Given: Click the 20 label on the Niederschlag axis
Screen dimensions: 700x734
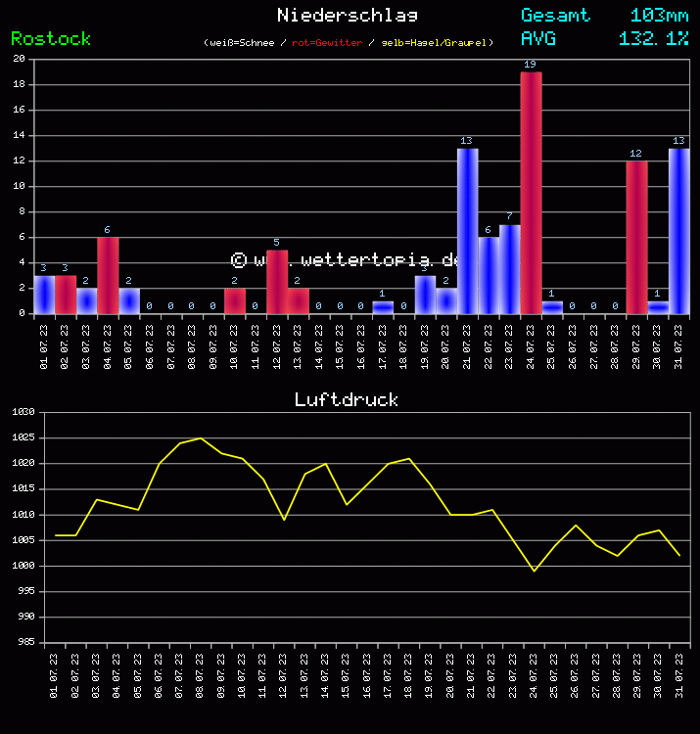Looking at the screenshot, I should tap(20, 59).
